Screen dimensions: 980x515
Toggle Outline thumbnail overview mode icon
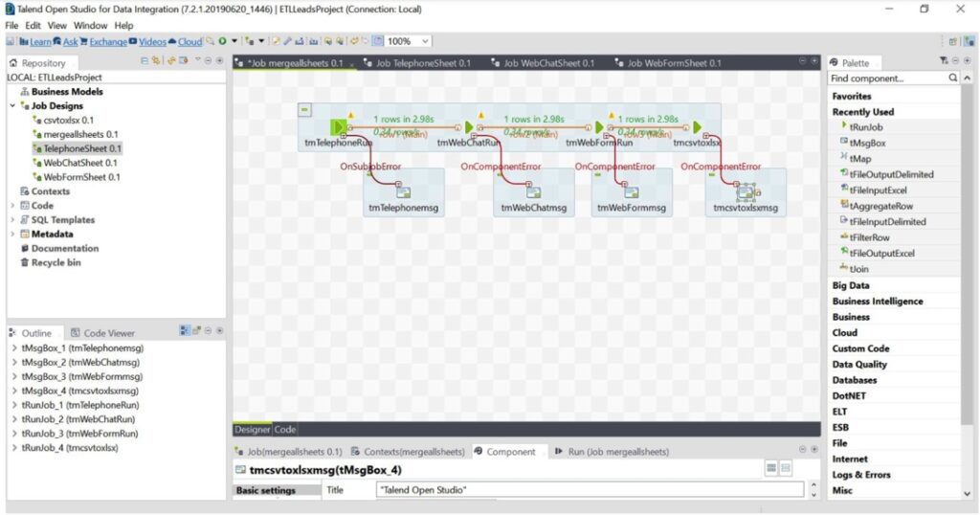point(196,330)
